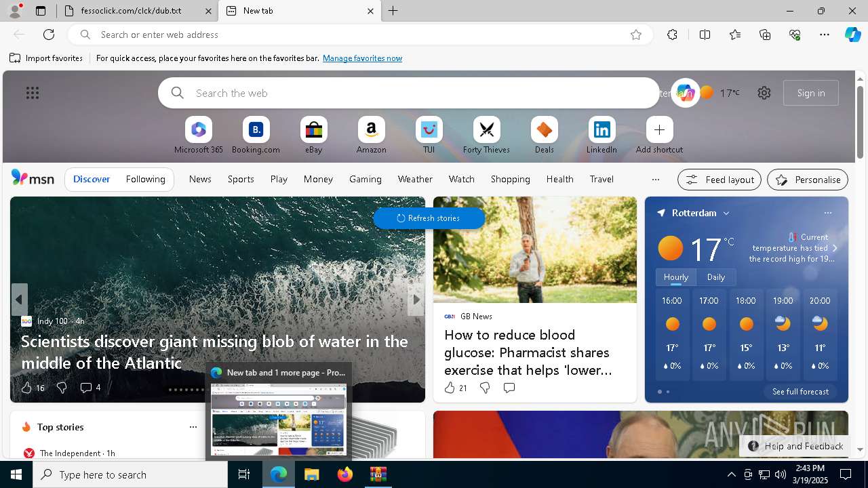
Task: Open the Shopping category tab
Action: 510,180
